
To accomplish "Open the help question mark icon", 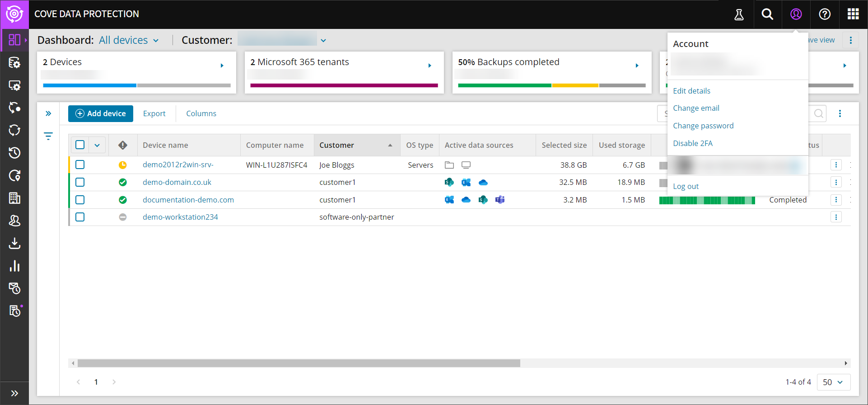I will click(x=825, y=14).
